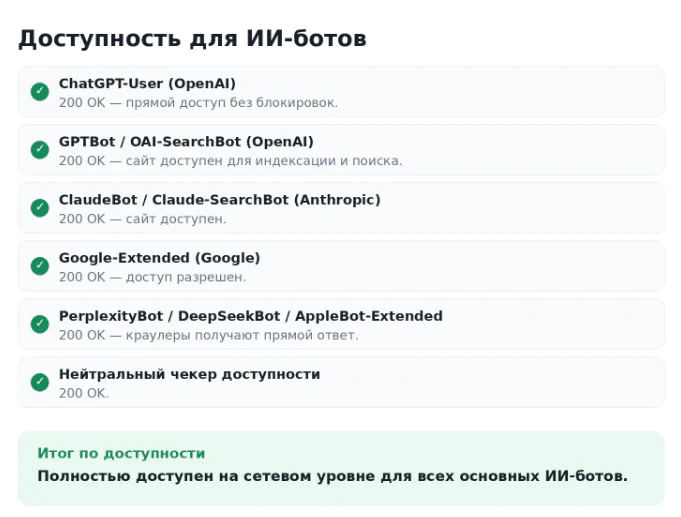Click the text краулеры получают прямой ответ
Image resolution: width=681 pixels, height=517 pixels.
(x=242, y=336)
